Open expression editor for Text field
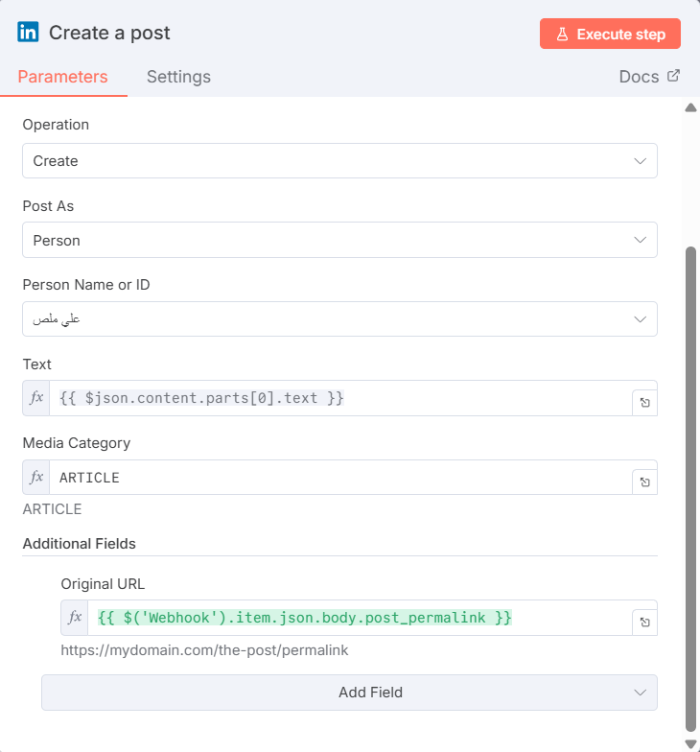700x752 pixels. tap(644, 403)
